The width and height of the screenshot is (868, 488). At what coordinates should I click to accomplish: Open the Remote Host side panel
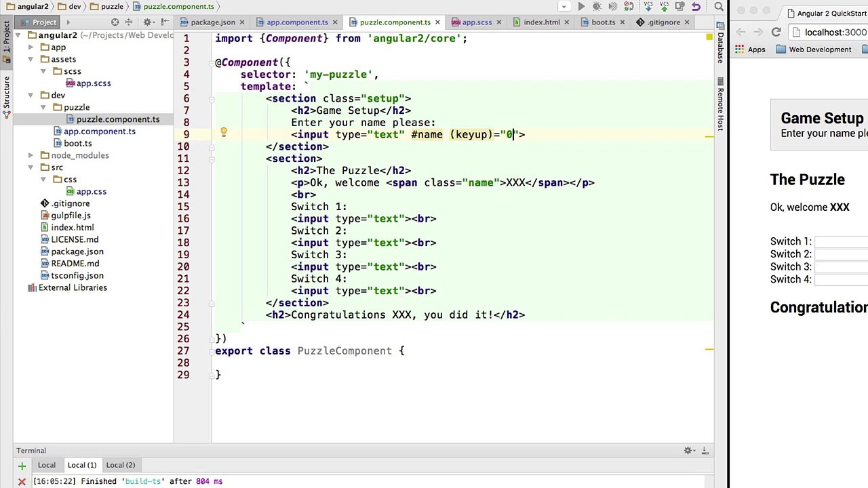(x=720, y=104)
